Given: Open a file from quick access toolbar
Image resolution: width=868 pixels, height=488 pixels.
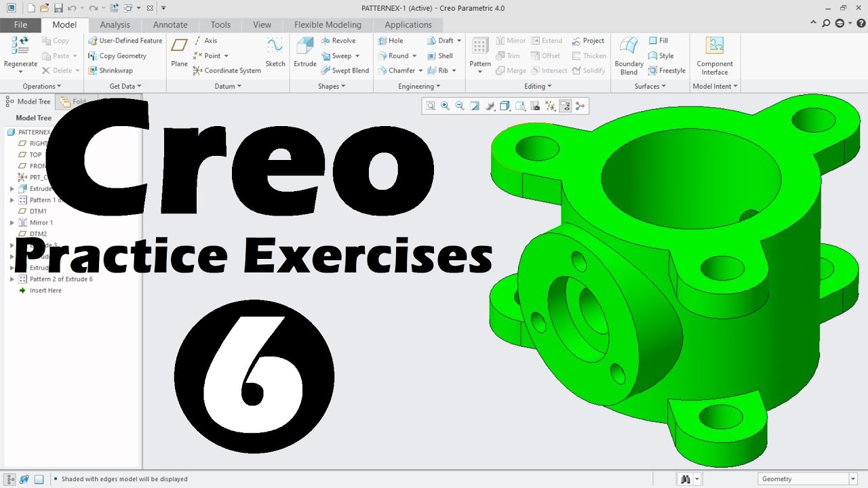Looking at the screenshot, I should pos(44,8).
